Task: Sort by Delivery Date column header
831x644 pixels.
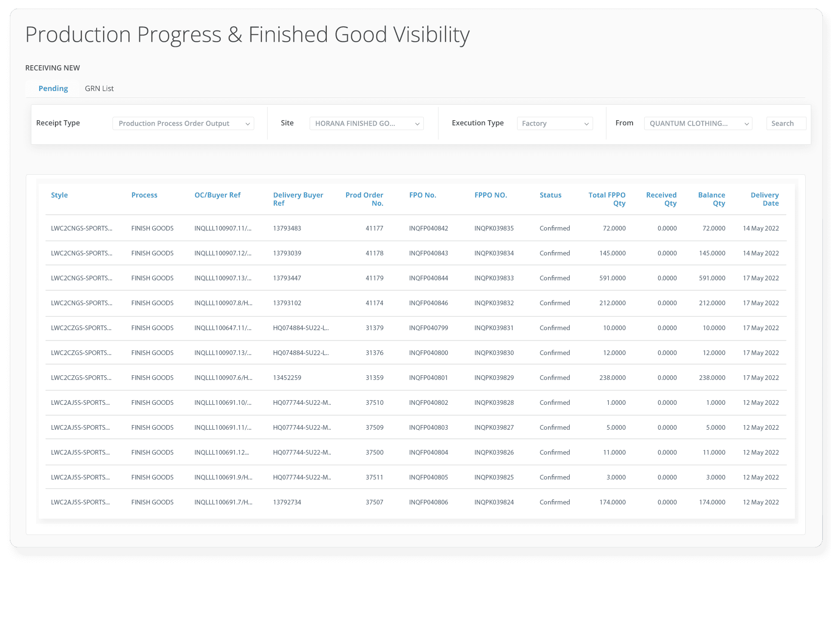Action: pos(765,199)
